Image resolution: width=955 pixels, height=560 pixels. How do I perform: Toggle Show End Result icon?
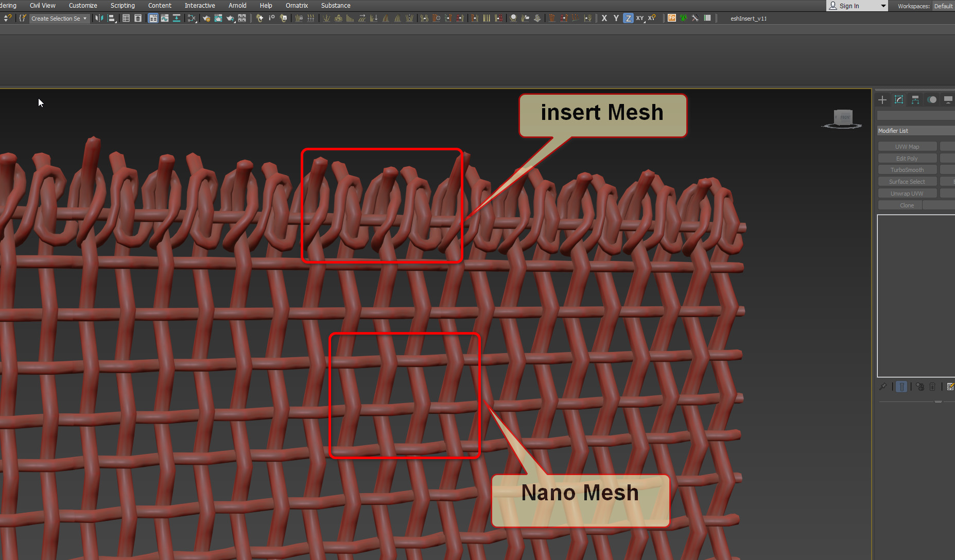pyautogui.click(x=901, y=387)
